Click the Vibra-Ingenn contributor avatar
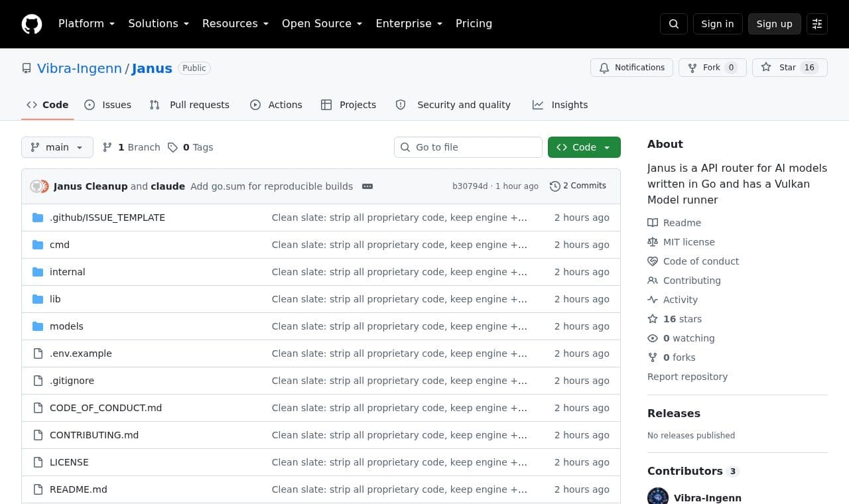 [658, 497]
